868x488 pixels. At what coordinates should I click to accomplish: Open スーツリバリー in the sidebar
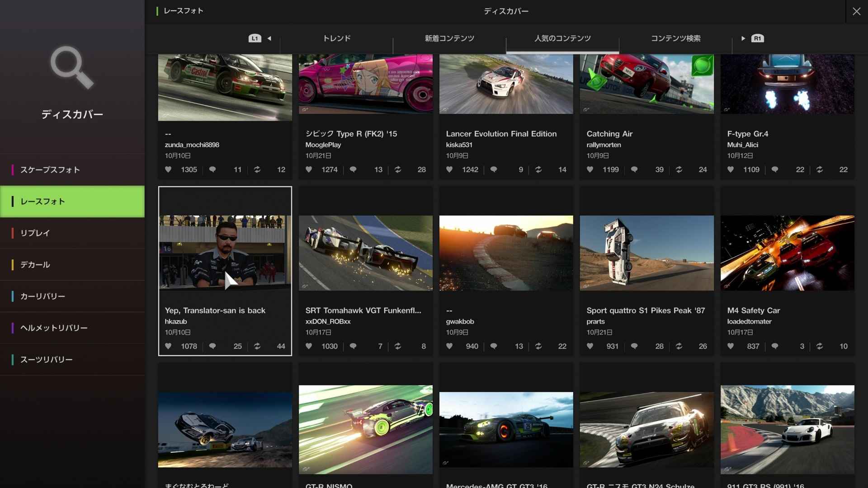click(x=72, y=360)
